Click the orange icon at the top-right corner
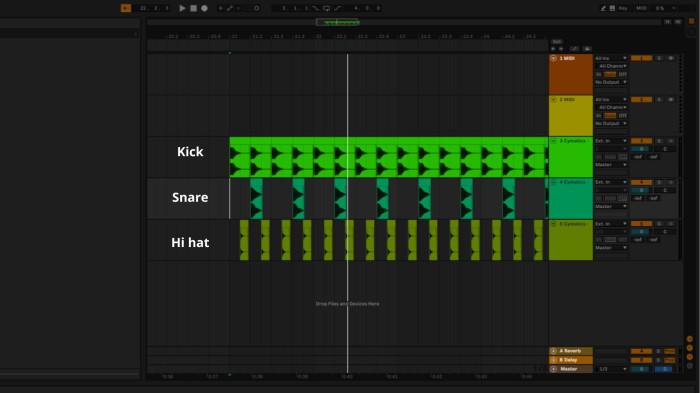 pos(692,21)
